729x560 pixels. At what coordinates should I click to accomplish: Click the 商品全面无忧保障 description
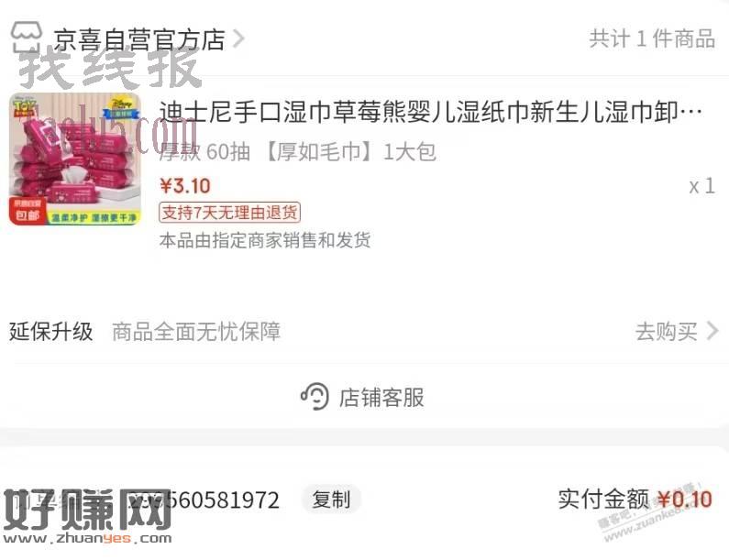pyautogui.click(x=196, y=332)
